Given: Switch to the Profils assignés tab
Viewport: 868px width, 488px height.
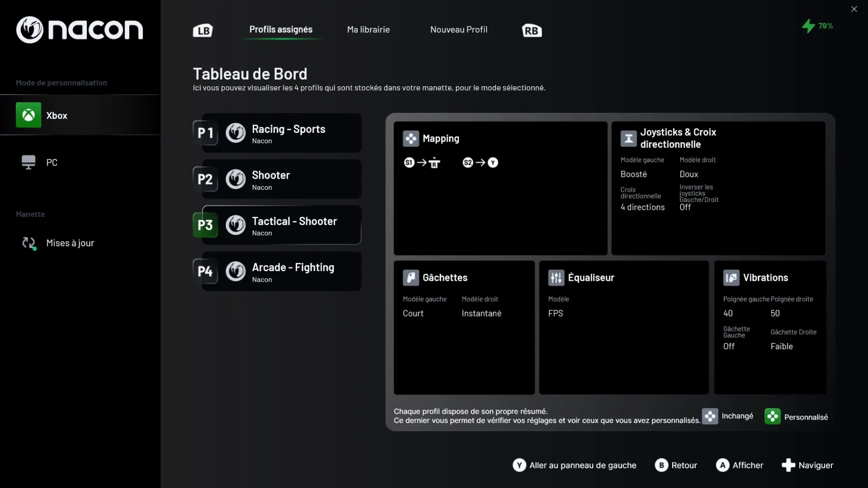Looking at the screenshot, I should point(281,29).
